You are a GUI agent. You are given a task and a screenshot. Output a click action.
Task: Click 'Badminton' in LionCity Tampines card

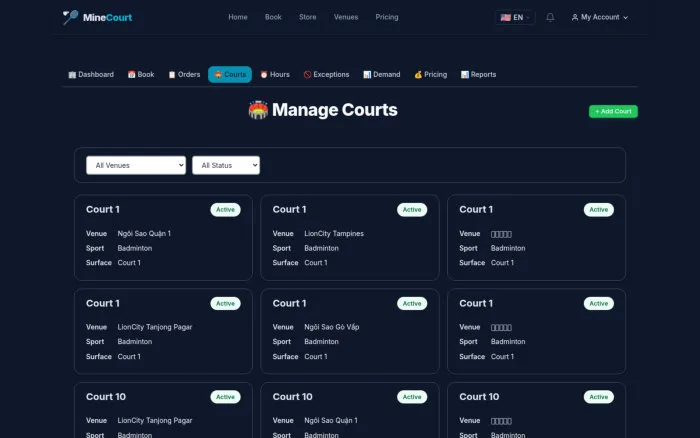click(x=321, y=248)
